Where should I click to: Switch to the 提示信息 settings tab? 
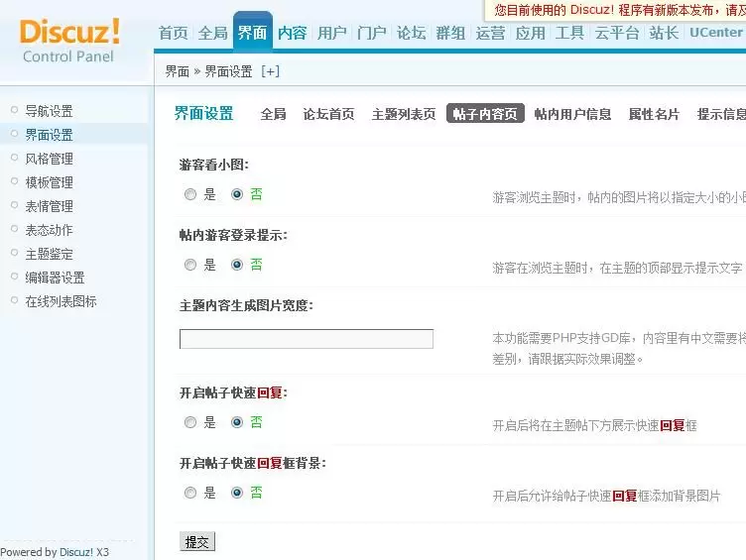(721, 114)
